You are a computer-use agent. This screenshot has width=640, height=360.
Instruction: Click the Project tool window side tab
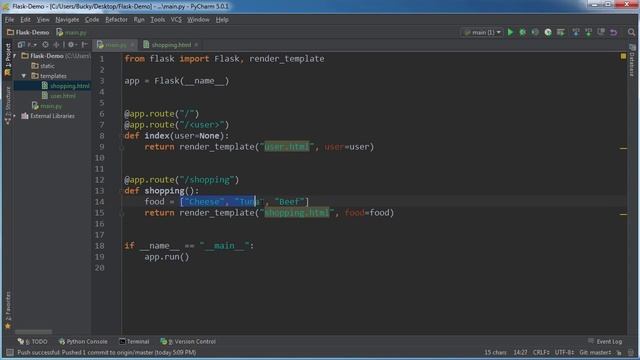click(8, 59)
